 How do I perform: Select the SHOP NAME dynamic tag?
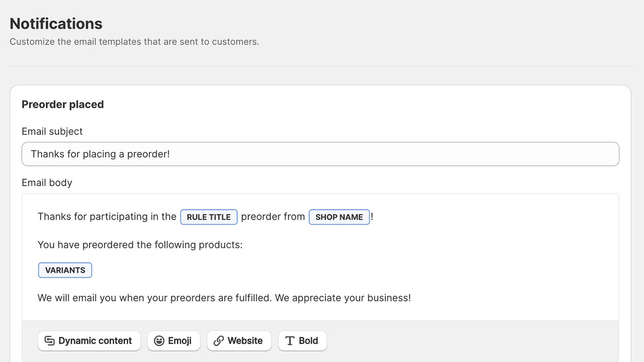pyautogui.click(x=339, y=217)
